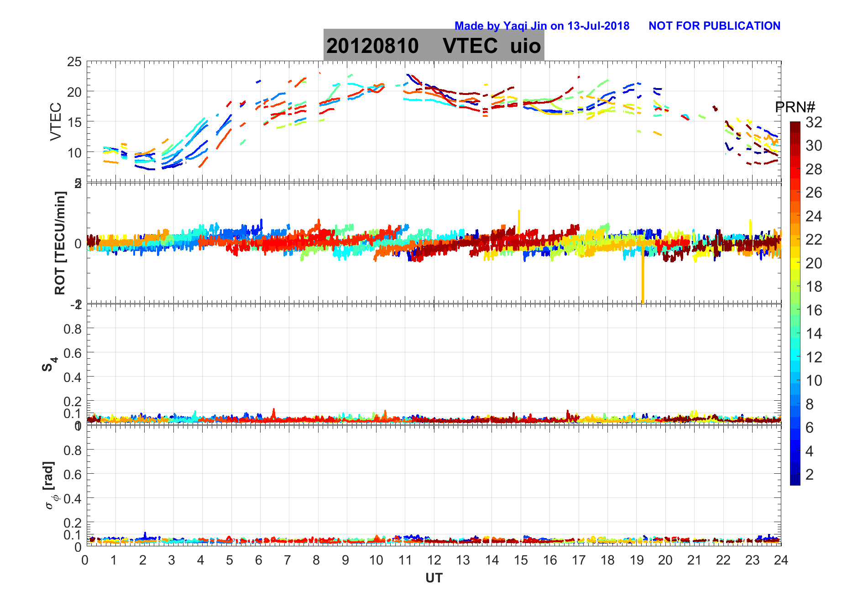The image size is (868, 607).
Task: Click sigma-phi panel tick label '0.6'
Action: tap(73, 475)
